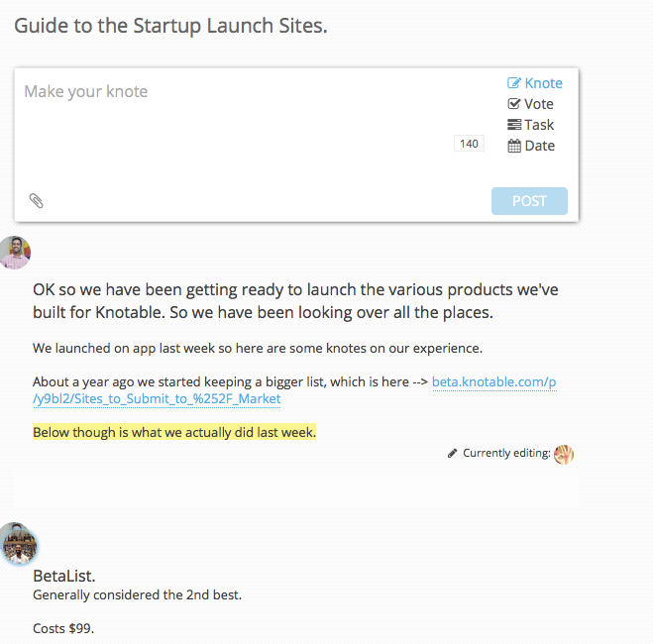Viewport: 653px width, 644px height.
Task: Click the 140 character counter
Action: click(469, 144)
